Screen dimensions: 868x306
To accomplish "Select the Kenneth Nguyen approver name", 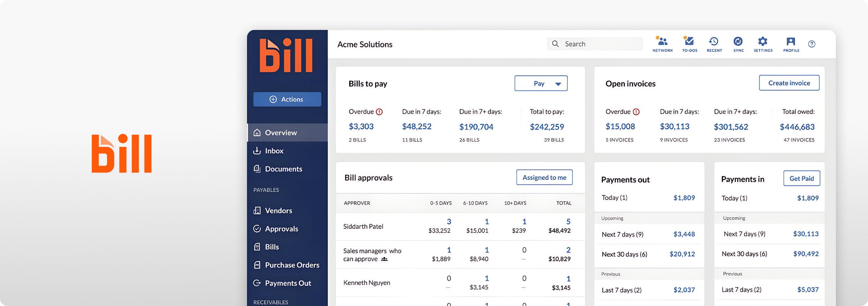I will point(367,283).
